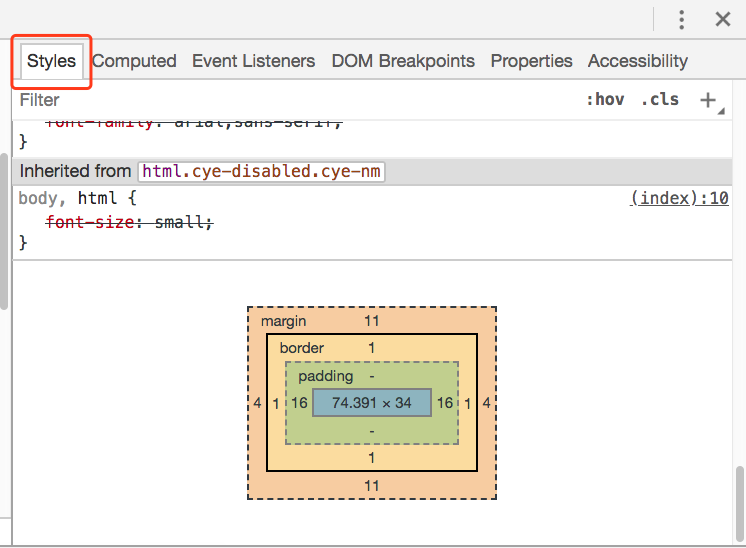Viewport: 746px width, 548px height.
Task: Click the 74.391 × 34 content box
Action: (372, 403)
